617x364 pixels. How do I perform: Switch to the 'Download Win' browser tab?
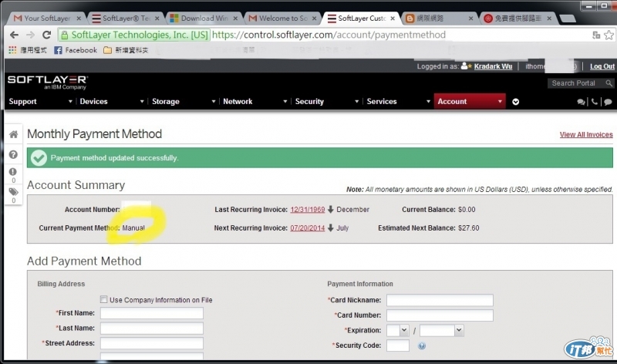click(204, 18)
